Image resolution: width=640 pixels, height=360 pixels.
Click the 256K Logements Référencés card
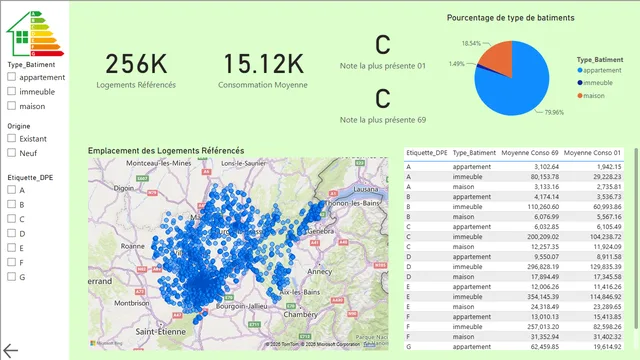click(136, 70)
